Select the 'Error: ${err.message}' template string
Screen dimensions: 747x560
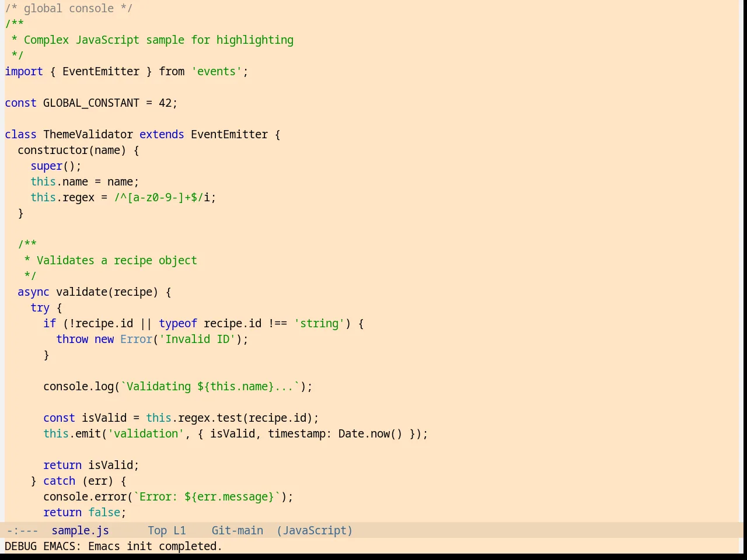(x=207, y=496)
